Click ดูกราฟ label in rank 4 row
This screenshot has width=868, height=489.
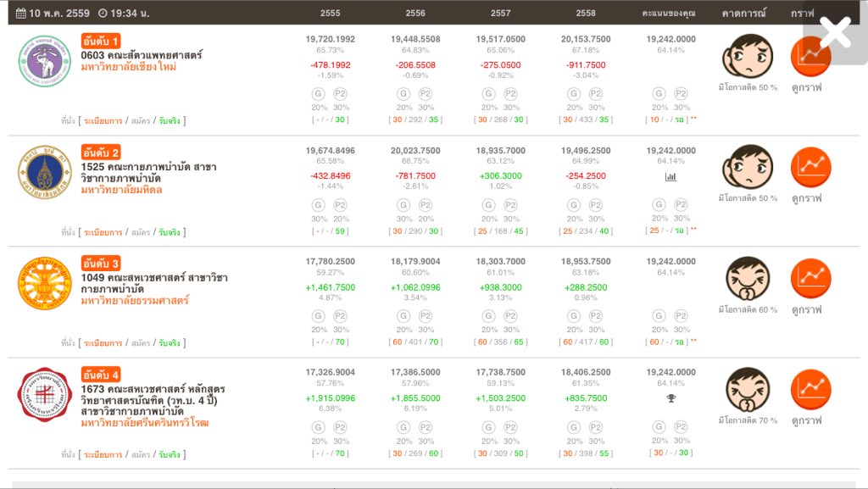[x=807, y=420]
